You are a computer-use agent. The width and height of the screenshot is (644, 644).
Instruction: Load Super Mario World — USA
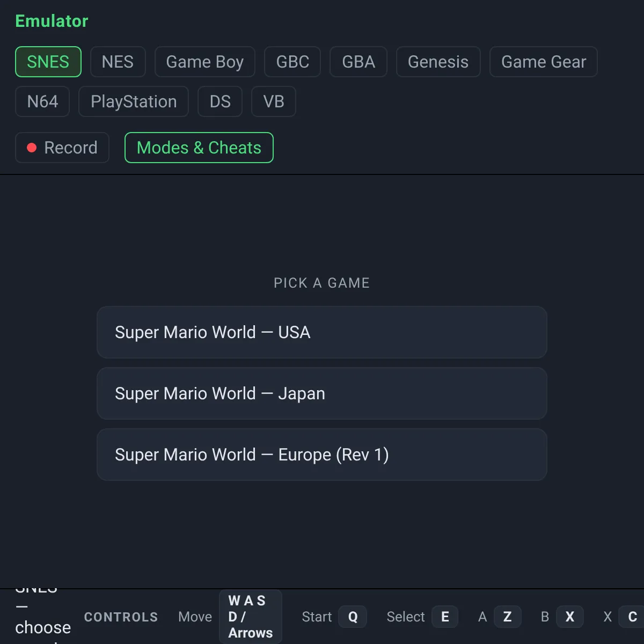(322, 332)
